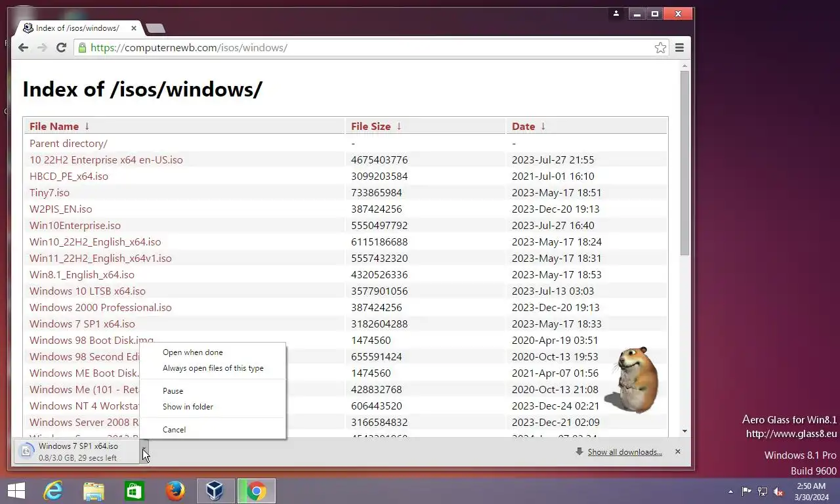
Task: Open the Parent directory/ link
Action: click(x=68, y=143)
